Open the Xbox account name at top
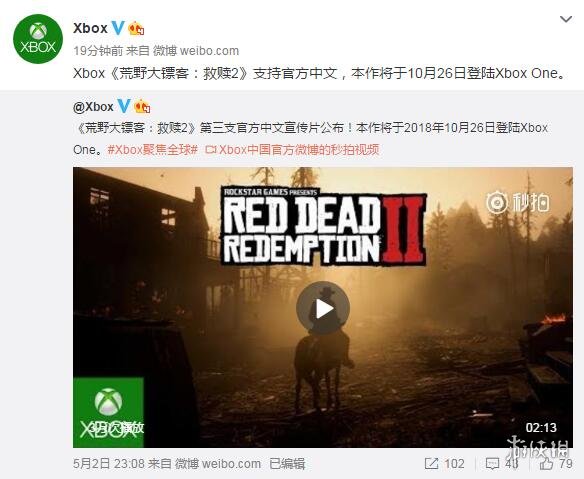 pyautogui.click(x=90, y=28)
